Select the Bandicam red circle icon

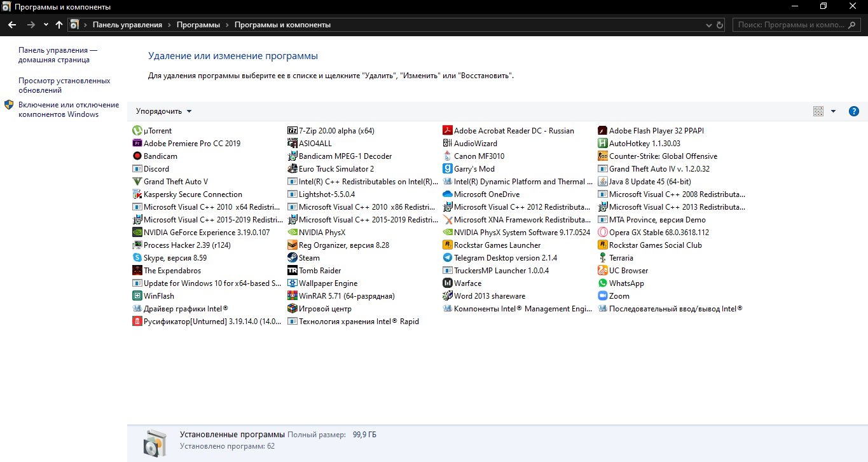pyautogui.click(x=137, y=156)
